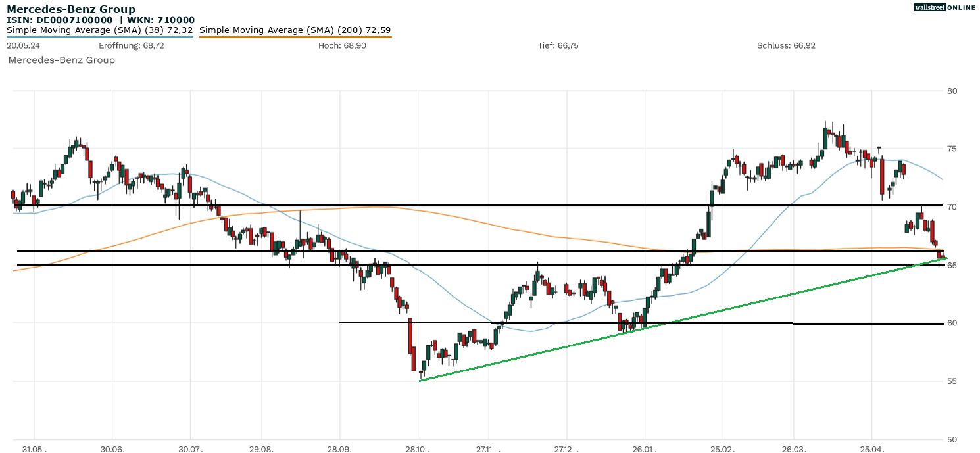980x453 pixels.
Task: Click the orange SMA 200 legend line
Action: (x=295, y=37)
